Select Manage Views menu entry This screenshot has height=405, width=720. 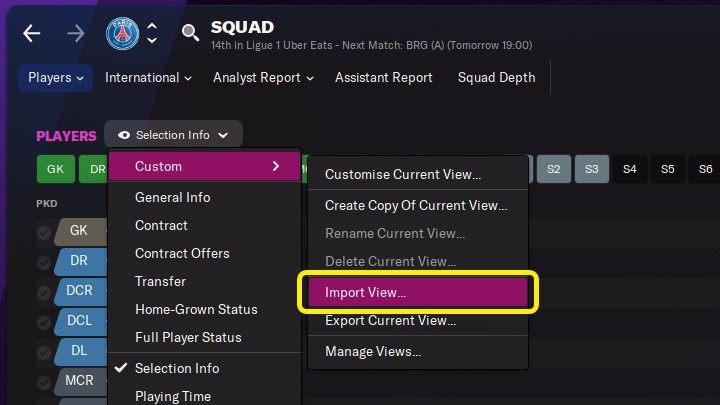[x=372, y=351]
